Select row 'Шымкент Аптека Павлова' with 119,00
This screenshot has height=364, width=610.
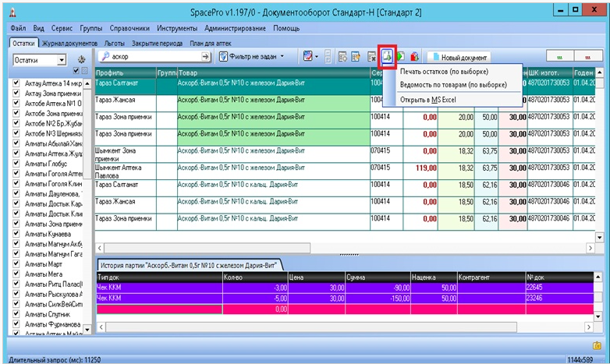345,171
